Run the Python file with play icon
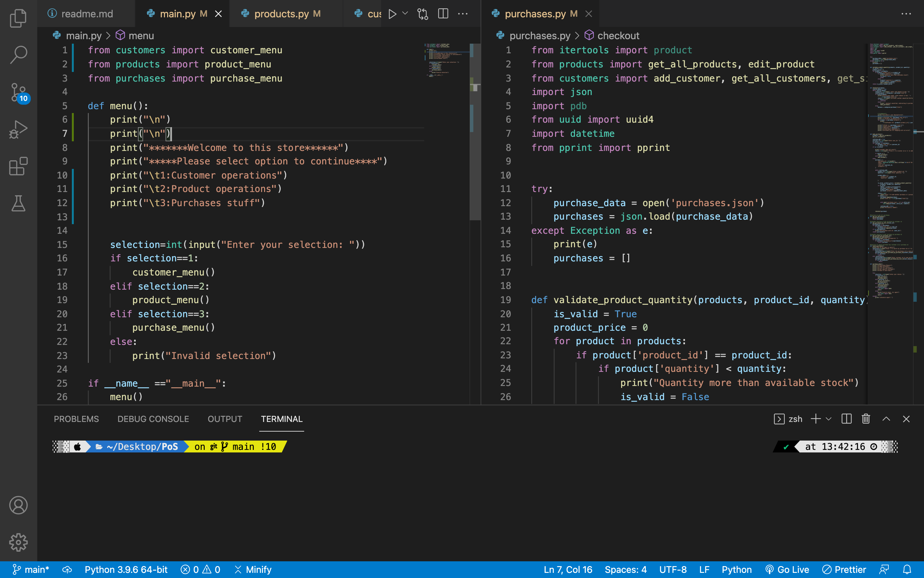The width and height of the screenshot is (924, 578). (x=392, y=14)
